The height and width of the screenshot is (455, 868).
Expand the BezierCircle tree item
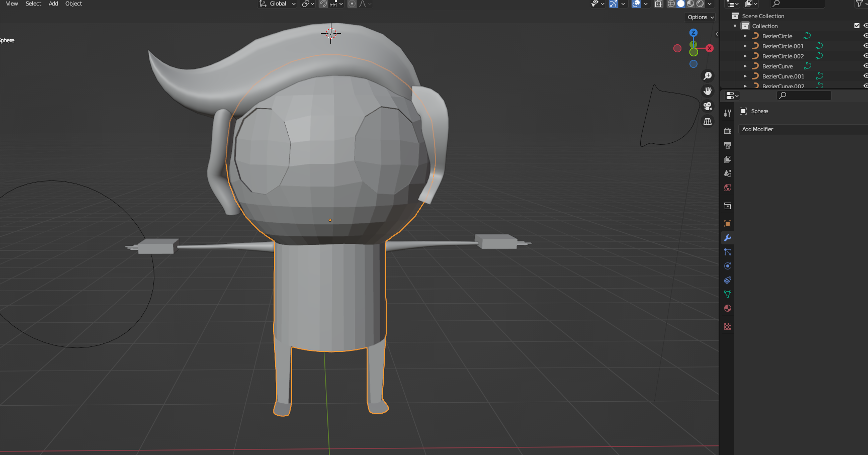click(x=745, y=36)
